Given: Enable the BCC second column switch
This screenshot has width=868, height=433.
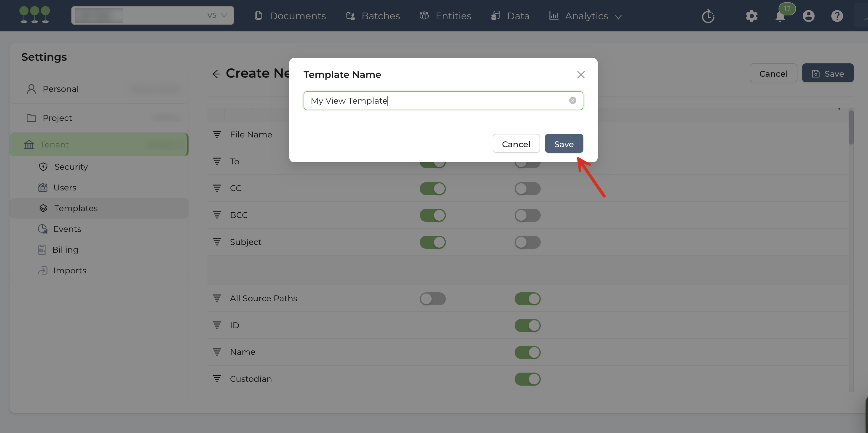Looking at the screenshot, I should [x=527, y=215].
